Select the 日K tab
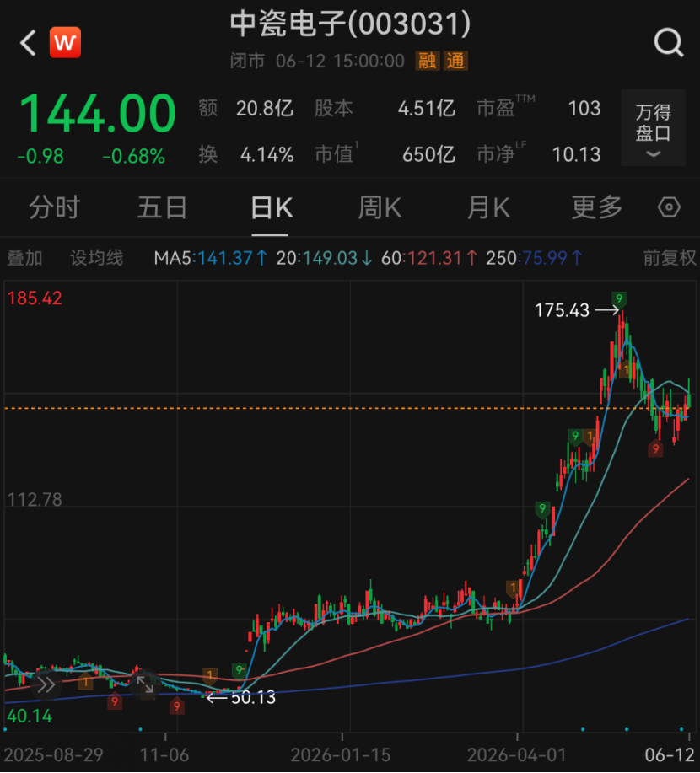Viewport: 700px width, 773px height. tap(272, 207)
